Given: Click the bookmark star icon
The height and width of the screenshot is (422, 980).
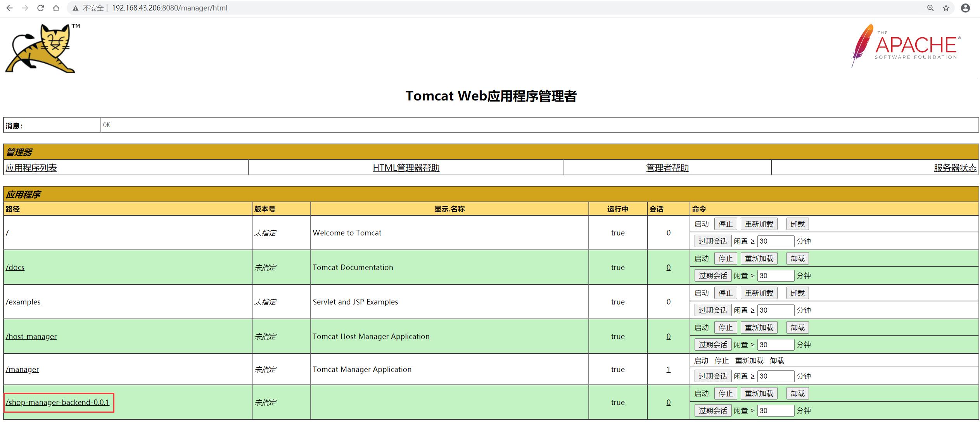Looking at the screenshot, I should point(946,8).
